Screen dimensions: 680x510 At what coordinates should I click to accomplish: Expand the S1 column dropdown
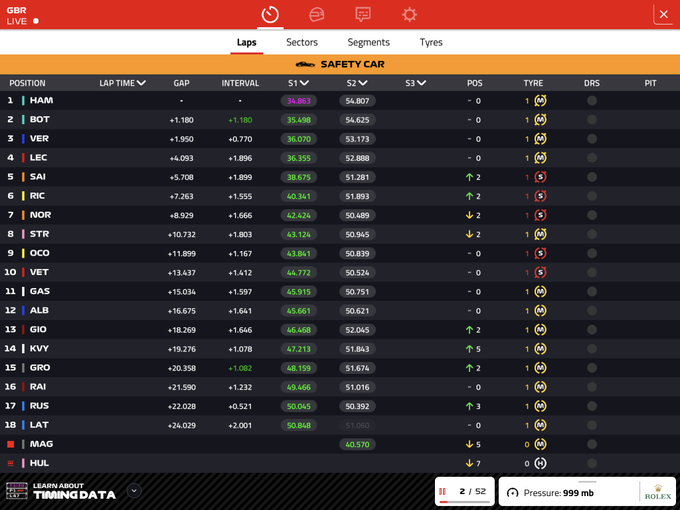(304, 83)
